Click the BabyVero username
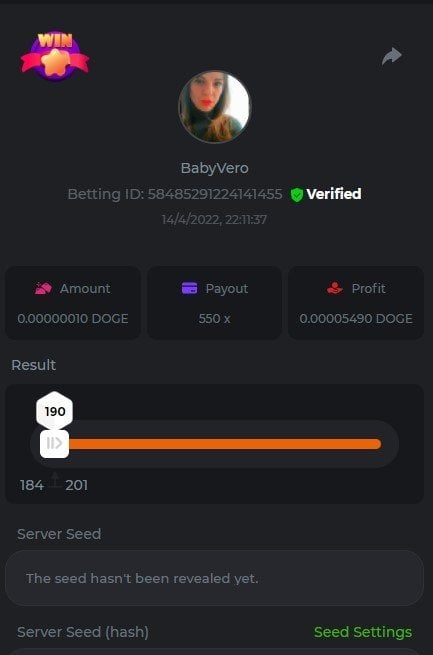Viewport: 433px width, 655px height. tap(215, 168)
